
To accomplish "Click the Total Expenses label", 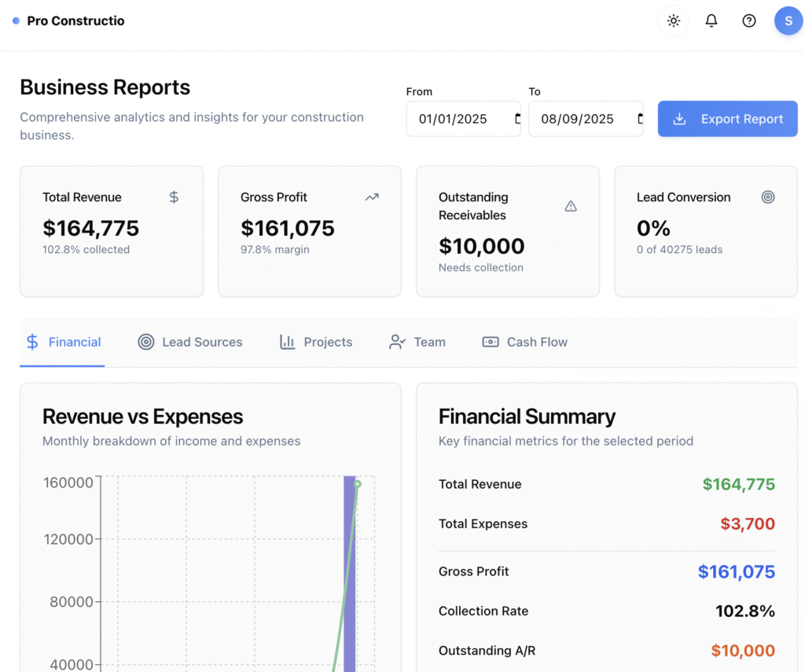I will point(483,523).
